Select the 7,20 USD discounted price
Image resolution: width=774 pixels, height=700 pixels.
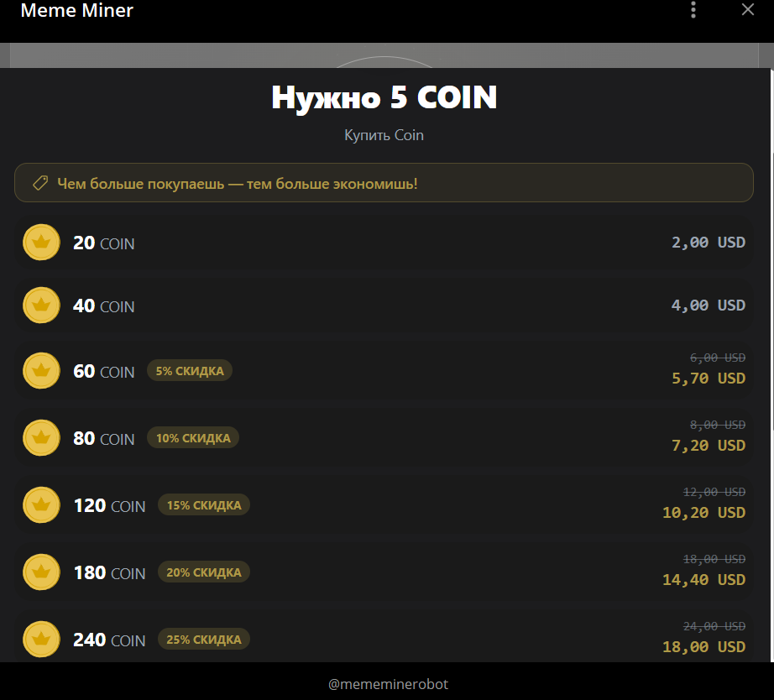[x=709, y=446]
